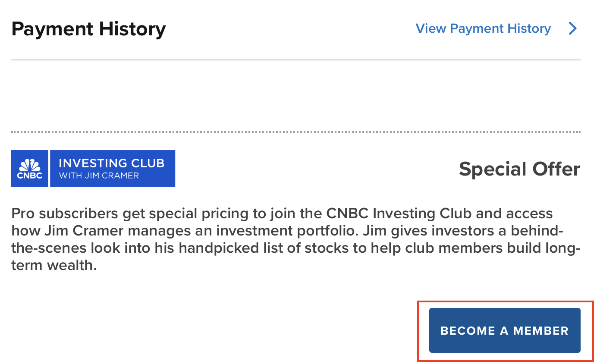
Task: Click the Special Offer heading
Action: click(519, 169)
